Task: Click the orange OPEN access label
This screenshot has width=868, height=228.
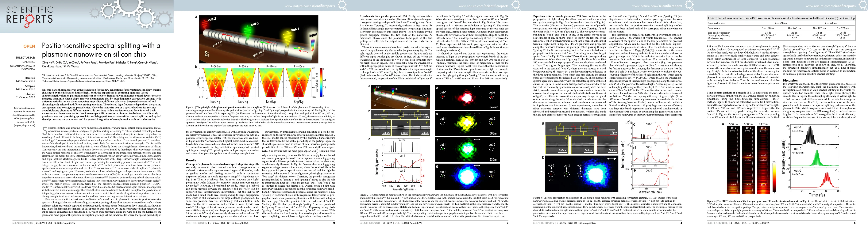Action: (29, 46)
